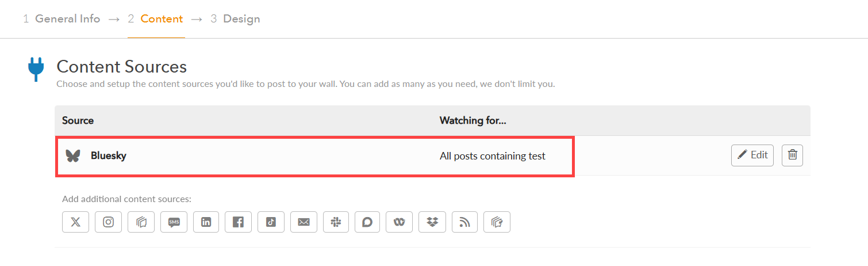Add the chat bubble content source

click(x=368, y=222)
